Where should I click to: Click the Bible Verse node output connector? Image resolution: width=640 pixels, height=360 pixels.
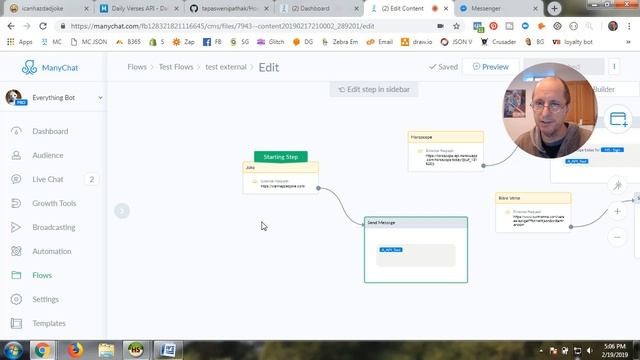coord(571,227)
